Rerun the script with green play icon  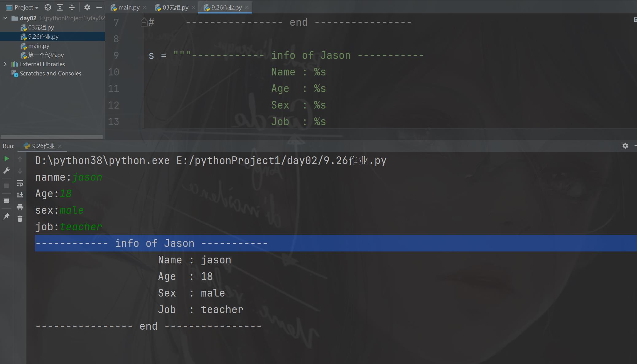tap(6, 159)
